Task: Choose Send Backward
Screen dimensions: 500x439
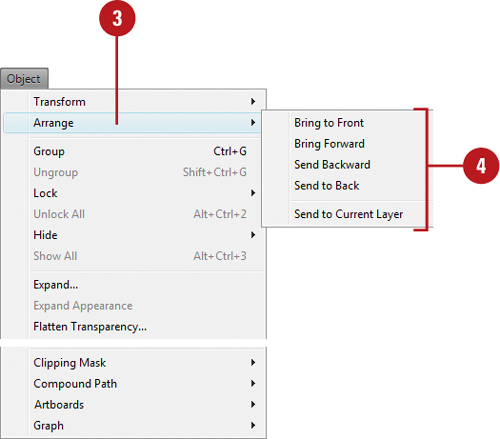Action: (x=332, y=165)
